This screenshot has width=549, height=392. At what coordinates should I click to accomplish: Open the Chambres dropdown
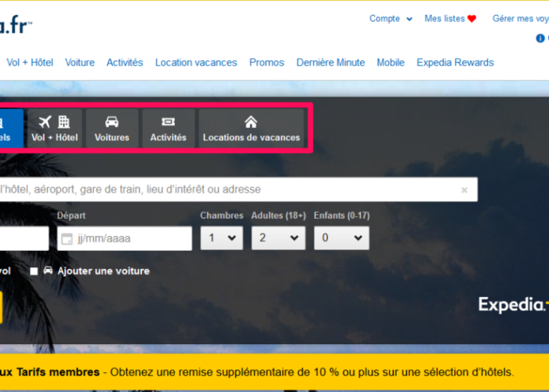222,238
